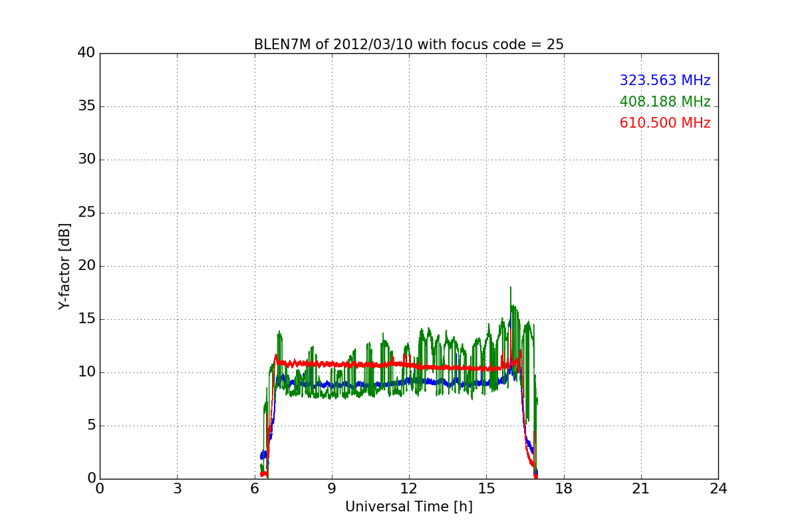The image size is (798, 532).
Task: Click the x-axis tick label '9'
Action: pyautogui.click(x=332, y=489)
